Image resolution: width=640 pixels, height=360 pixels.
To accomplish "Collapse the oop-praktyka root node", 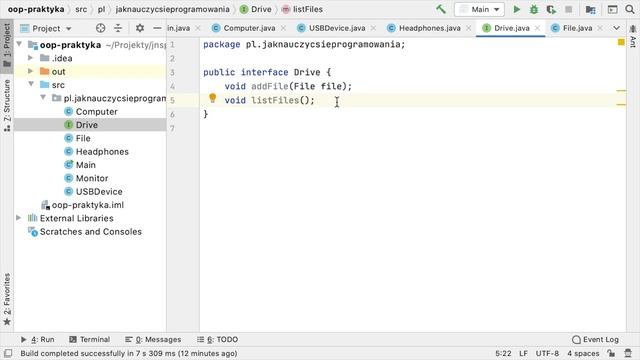I will (19, 44).
